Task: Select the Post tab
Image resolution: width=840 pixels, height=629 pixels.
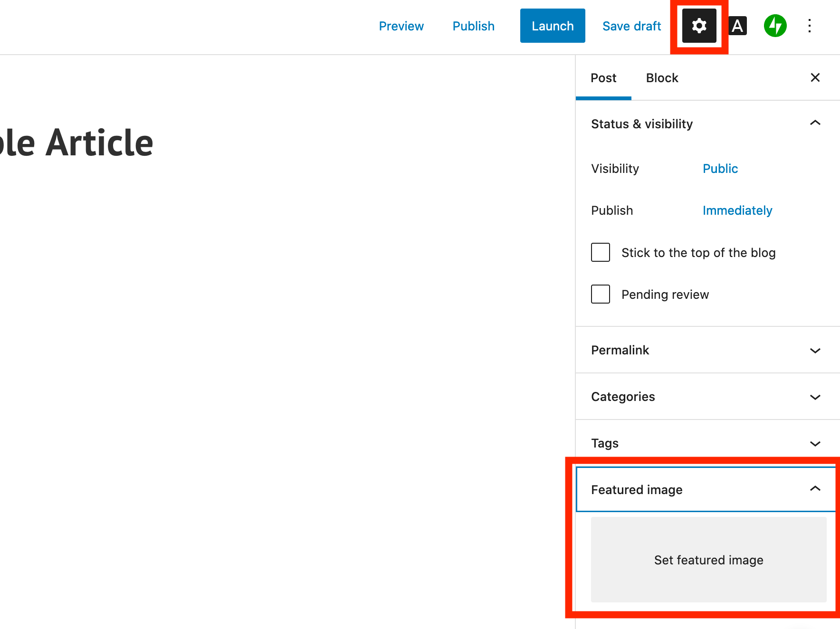Action: (x=603, y=78)
